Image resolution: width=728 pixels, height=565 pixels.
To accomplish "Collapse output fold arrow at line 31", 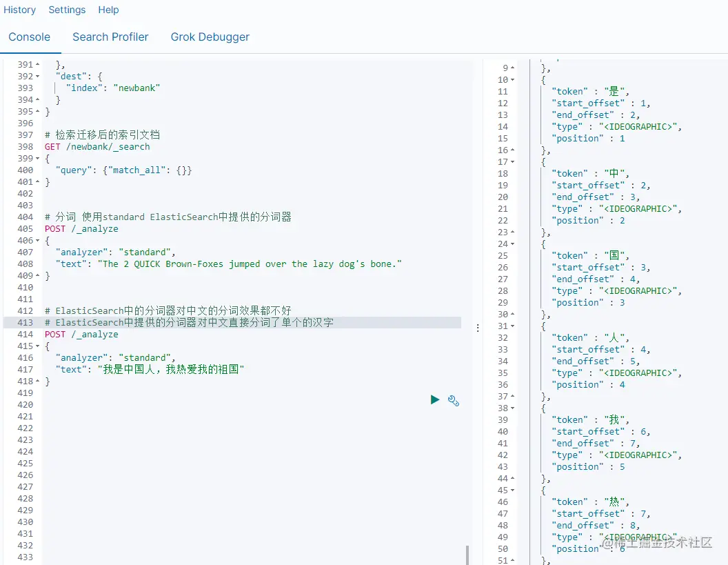I will [513, 326].
